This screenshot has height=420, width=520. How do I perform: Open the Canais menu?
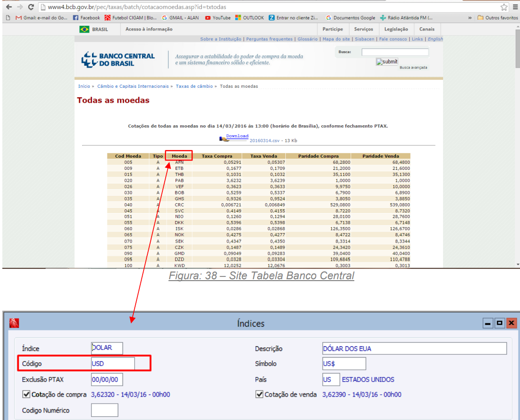click(x=427, y=29)
